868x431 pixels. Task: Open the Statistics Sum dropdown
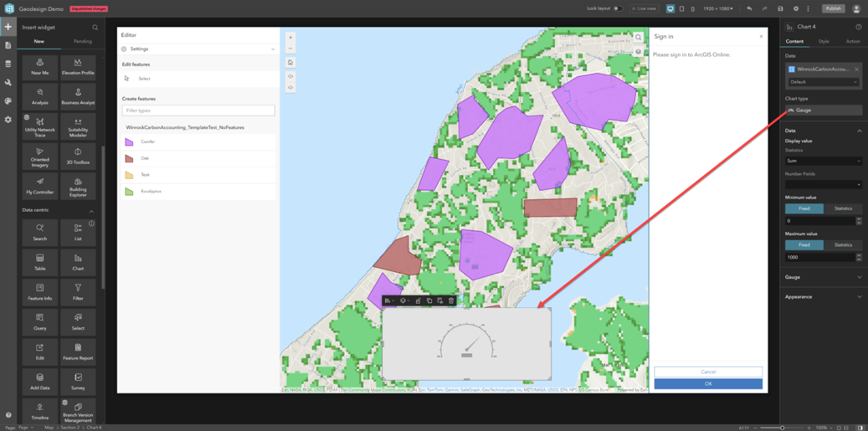pyautogui.click(x=824, y=161)
